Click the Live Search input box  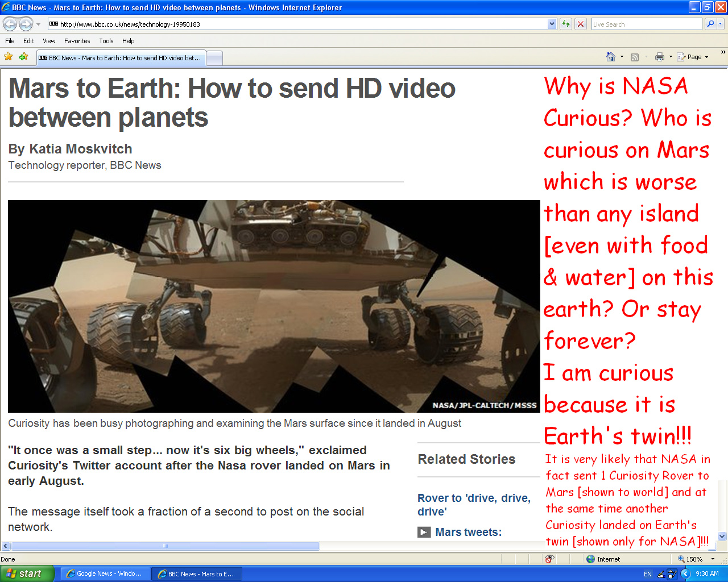(x=647, y=24)
